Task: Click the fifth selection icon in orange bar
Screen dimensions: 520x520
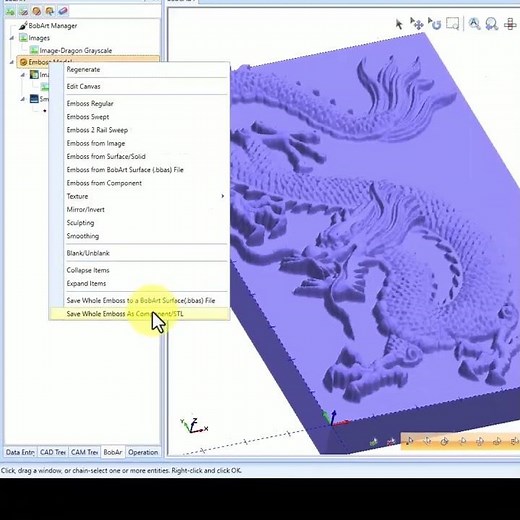Action: click(x=480, y=441)
